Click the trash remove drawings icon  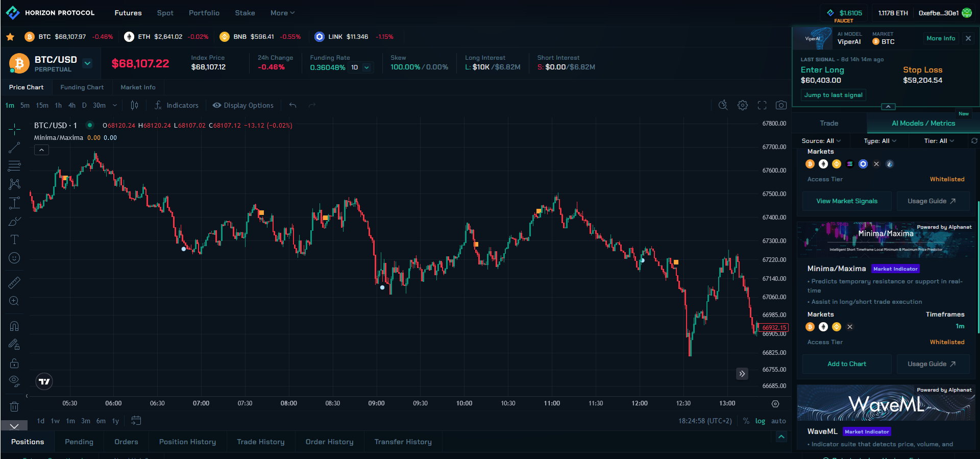coord(14,407)
